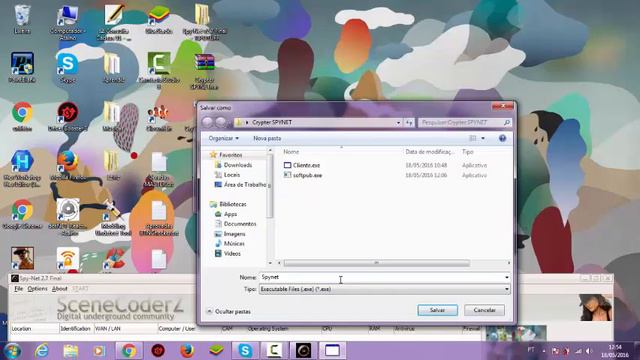
Task: Open the Tipo file type dropdown
Action: [384, 289]
